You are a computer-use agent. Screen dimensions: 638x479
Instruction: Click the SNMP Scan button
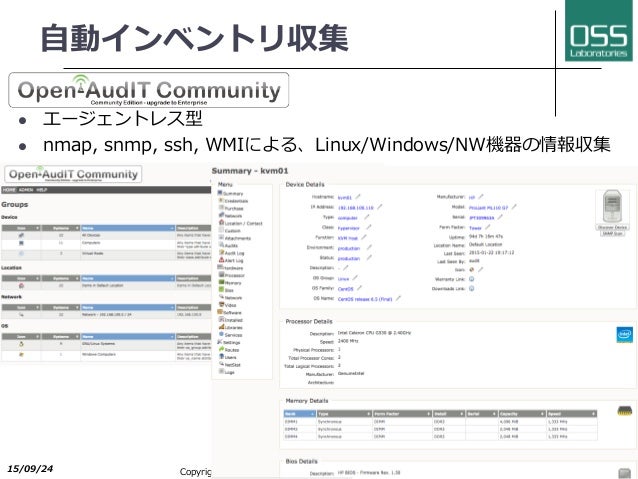click(x=613, y=233)
